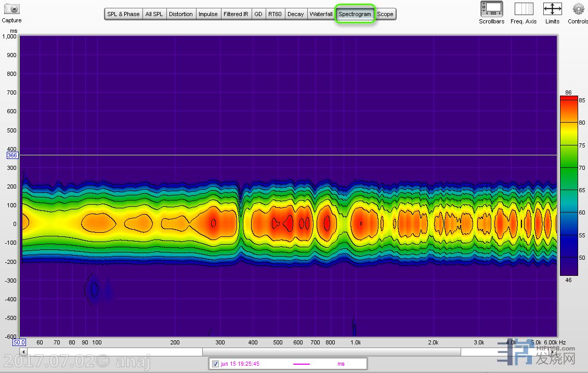588x373 pixels.
Task: Select the Decay tab
Action: (x=295, y=14)
